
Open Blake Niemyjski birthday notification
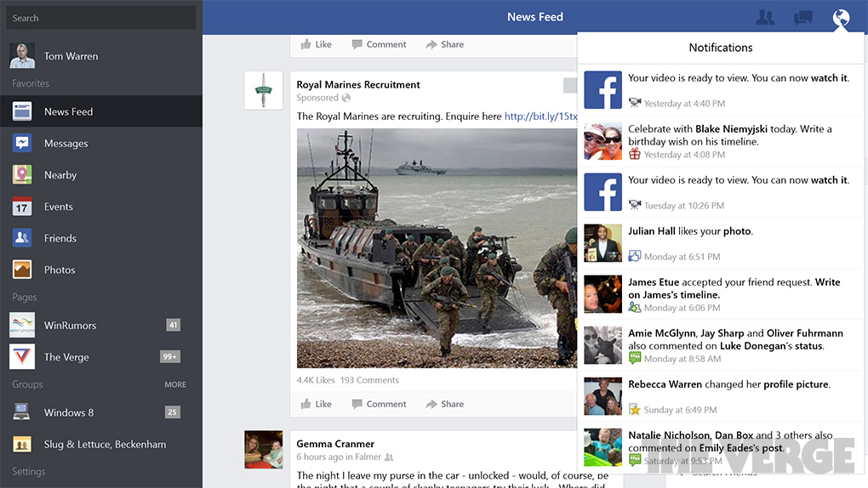[721, 141]
